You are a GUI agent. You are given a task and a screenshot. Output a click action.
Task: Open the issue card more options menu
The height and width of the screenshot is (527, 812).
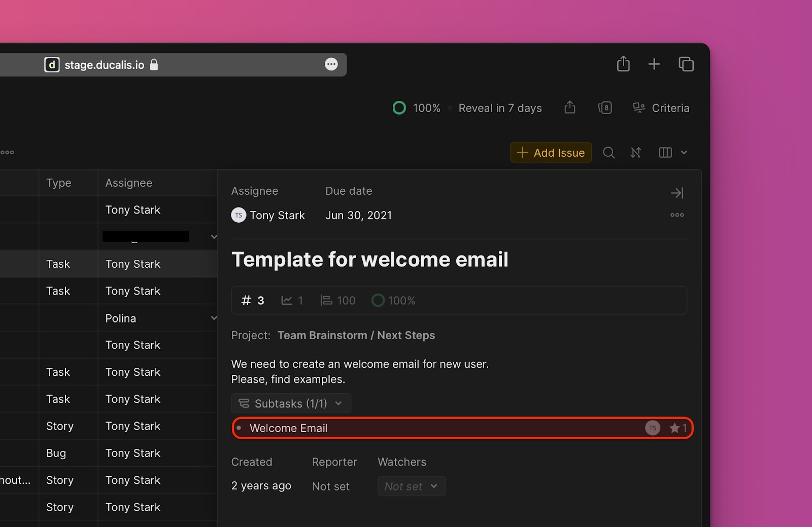(677, 215)
